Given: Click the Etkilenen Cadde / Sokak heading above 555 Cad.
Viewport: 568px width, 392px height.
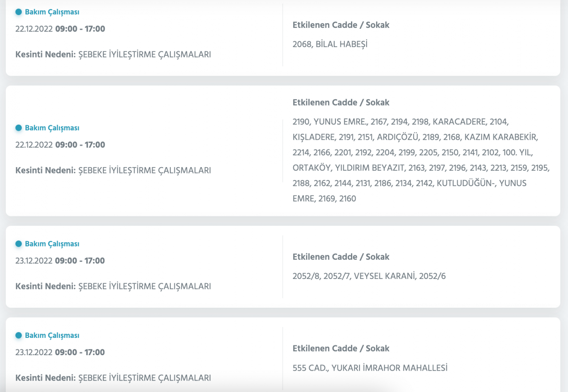Looking at the screenshot, I should coord(341,349).
